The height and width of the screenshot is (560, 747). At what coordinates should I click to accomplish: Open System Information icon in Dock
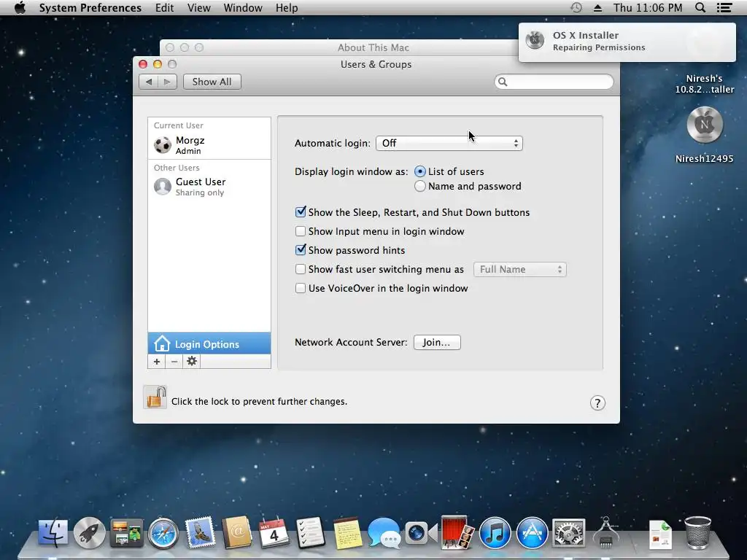coord(606,532)
